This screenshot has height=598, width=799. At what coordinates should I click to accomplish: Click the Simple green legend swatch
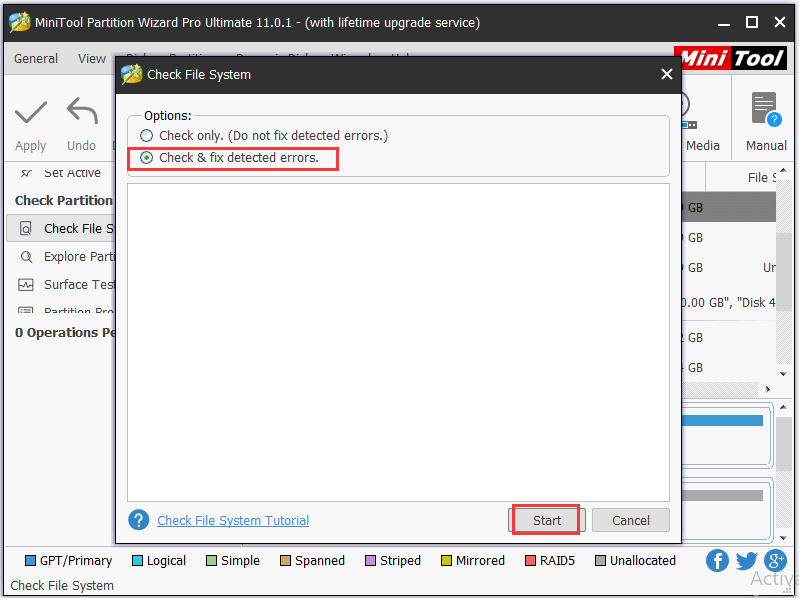point(211,561)
